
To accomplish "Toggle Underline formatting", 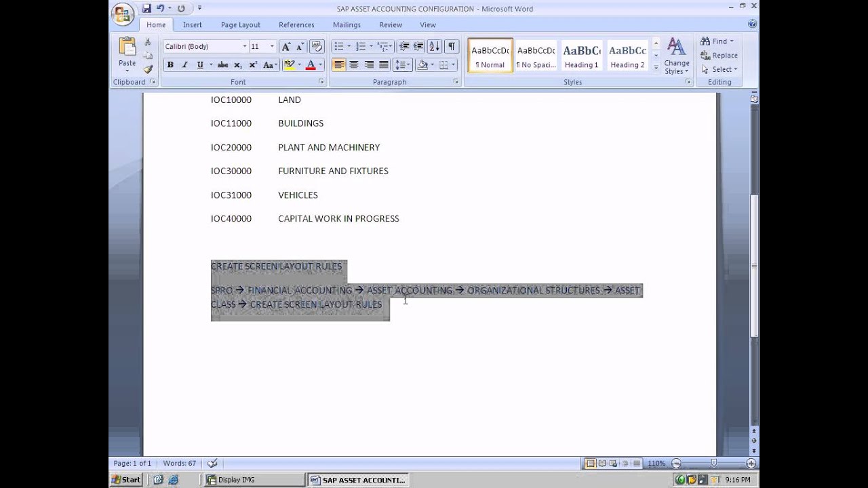I will click(200, 65).
